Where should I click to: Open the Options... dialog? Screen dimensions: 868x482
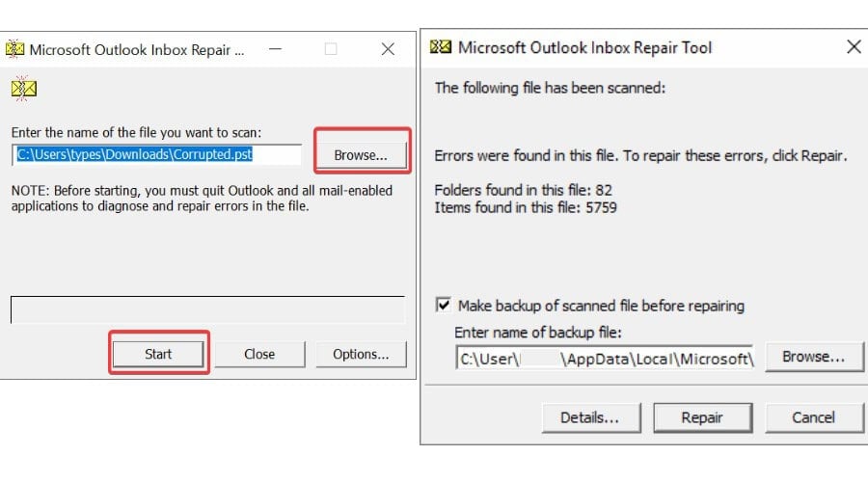[x=361, y=354]
